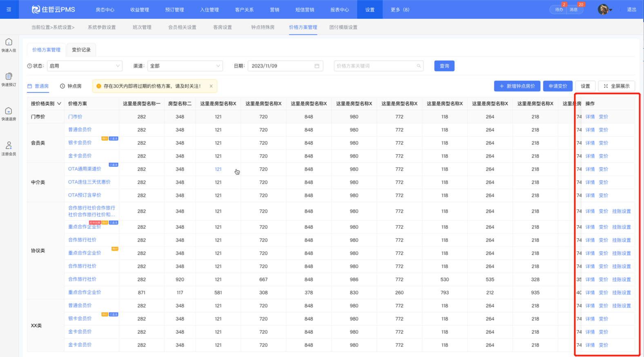Go to 班次管理 sub-tab
This screenshot has height=357, width=644.
(142, 27)
